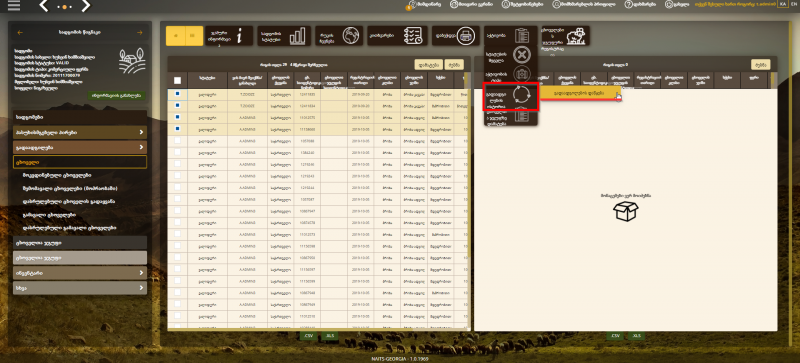Check the checkbox in row 10867947
Viewport: 800px width, 363px height.
178,211
